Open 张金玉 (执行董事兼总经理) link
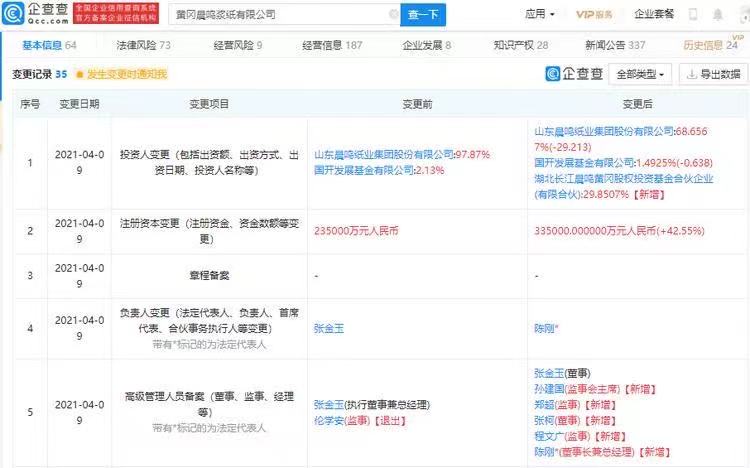Viewport: 750px width, 468px height. [x=329, y=405]
